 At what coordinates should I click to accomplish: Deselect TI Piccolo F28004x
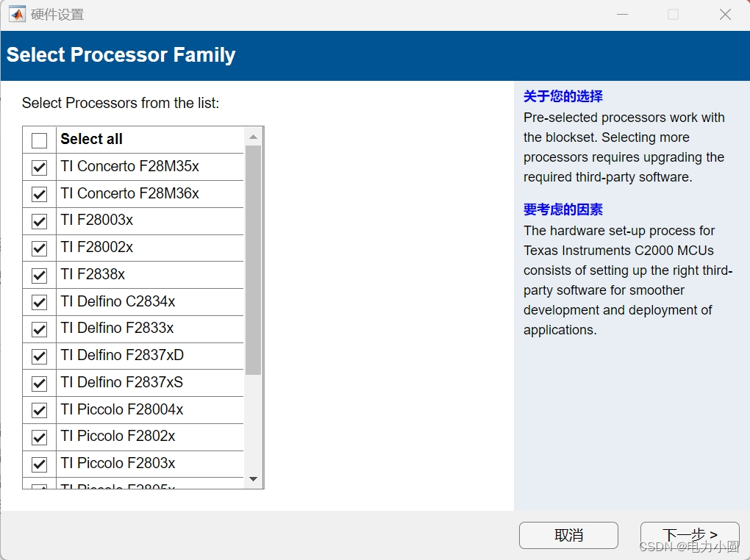click(39, 410)
